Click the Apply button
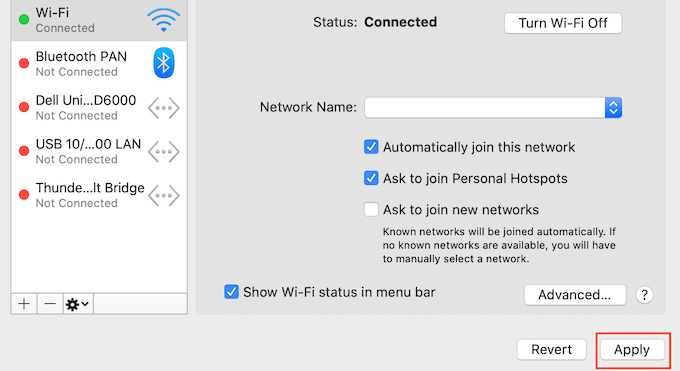Viewport: 680px width, 371px height. [632, 350]
